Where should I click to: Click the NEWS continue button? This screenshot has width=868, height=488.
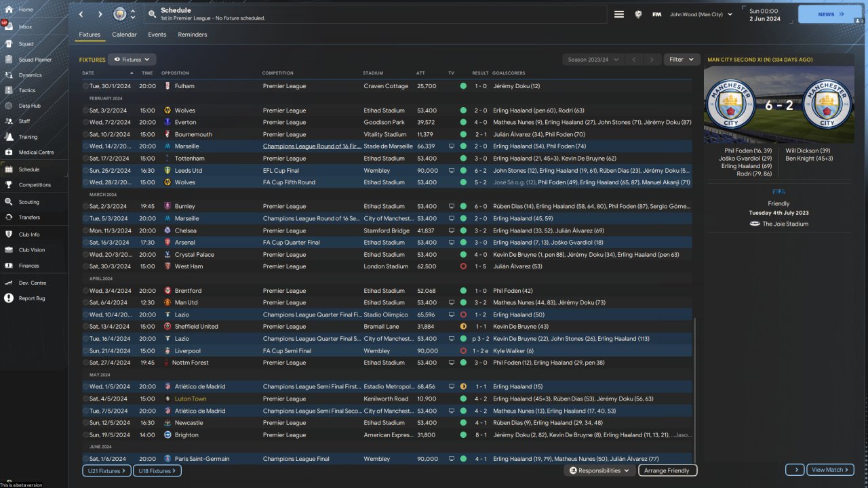pos(830,14)
